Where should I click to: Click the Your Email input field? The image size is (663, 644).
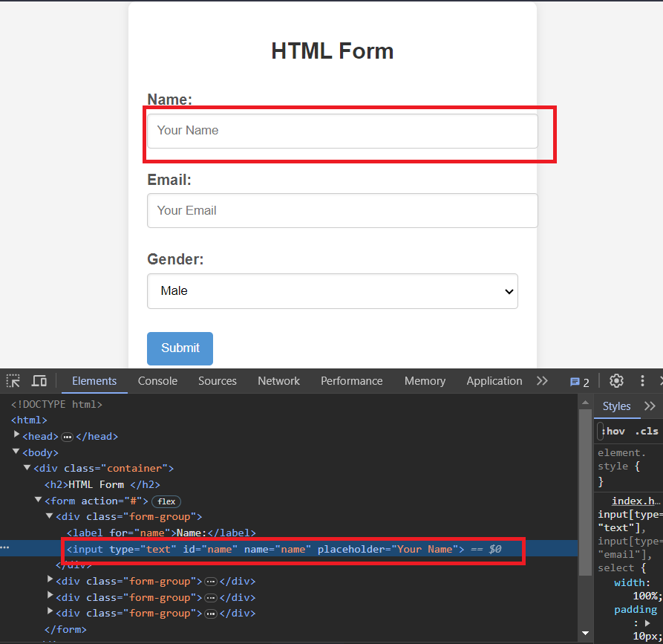pos(342,211)
